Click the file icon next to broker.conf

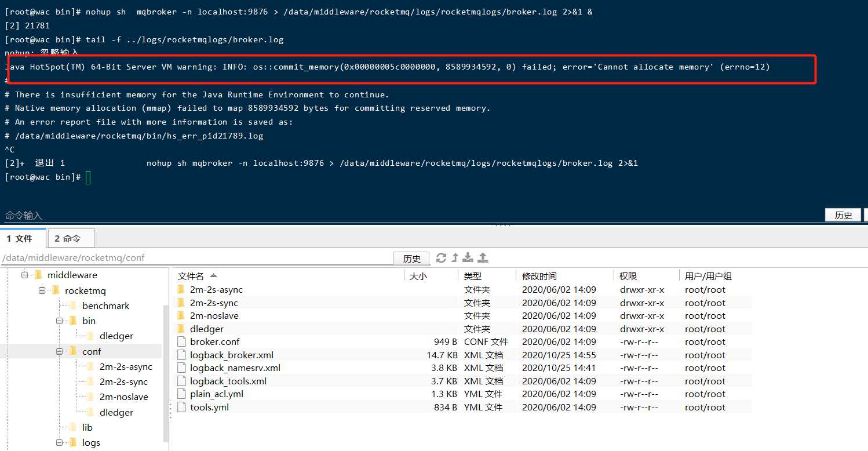pos(181,341)
